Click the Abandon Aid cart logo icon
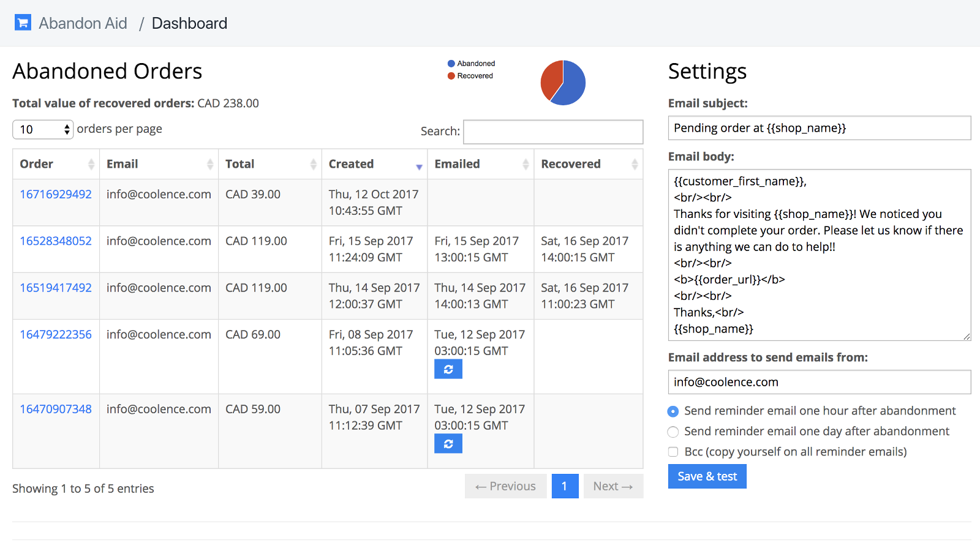980x551 pixels. coord(23,23)
